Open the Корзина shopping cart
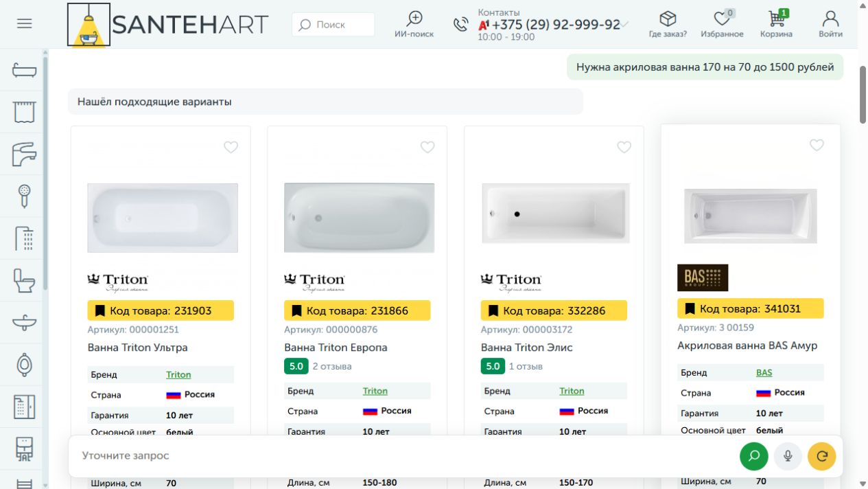868x489 pixels. 776,24
